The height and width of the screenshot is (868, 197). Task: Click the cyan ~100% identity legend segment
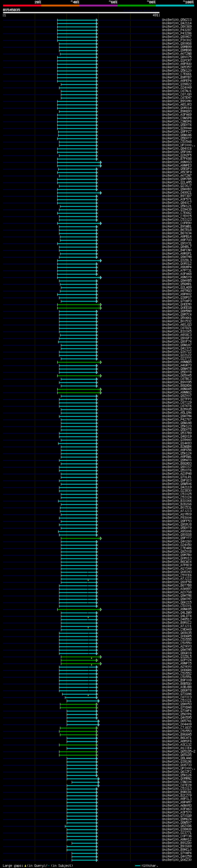(175, 6)
